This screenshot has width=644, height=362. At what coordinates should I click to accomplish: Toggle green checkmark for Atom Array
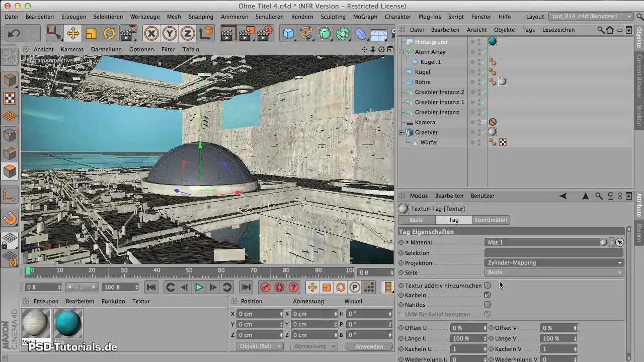pos(484,52)
